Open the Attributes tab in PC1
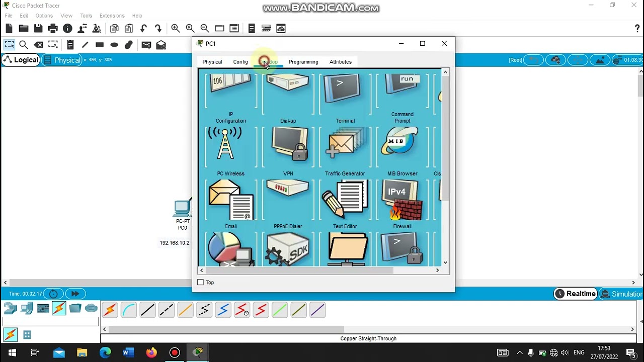This screenshot has width=644, height=362. (341, 62)
